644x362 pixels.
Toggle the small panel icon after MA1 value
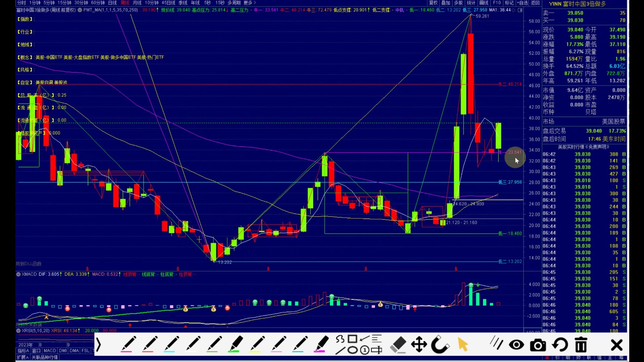pos(520,10)
